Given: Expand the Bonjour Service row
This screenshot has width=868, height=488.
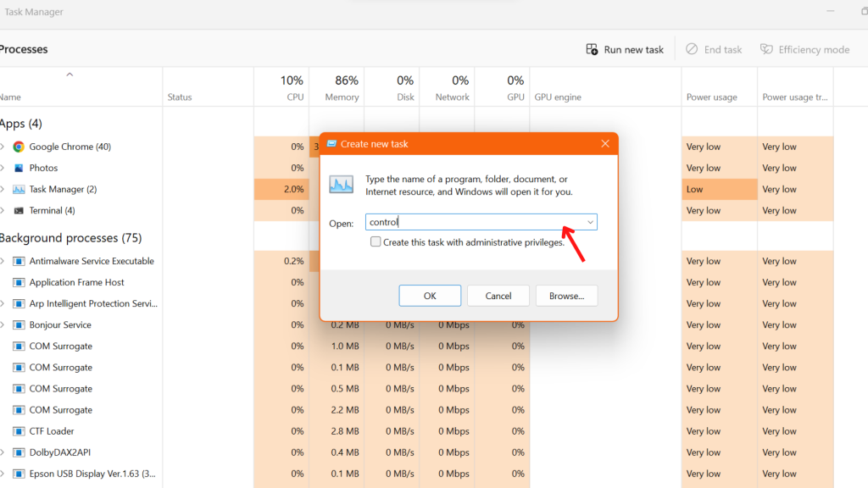Looking at the screenshot, I should pyautogui.click(x=3, y=324).
